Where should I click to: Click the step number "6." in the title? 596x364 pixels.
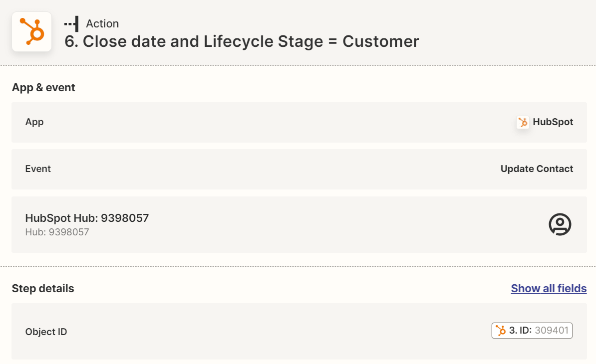coord(72,41)
